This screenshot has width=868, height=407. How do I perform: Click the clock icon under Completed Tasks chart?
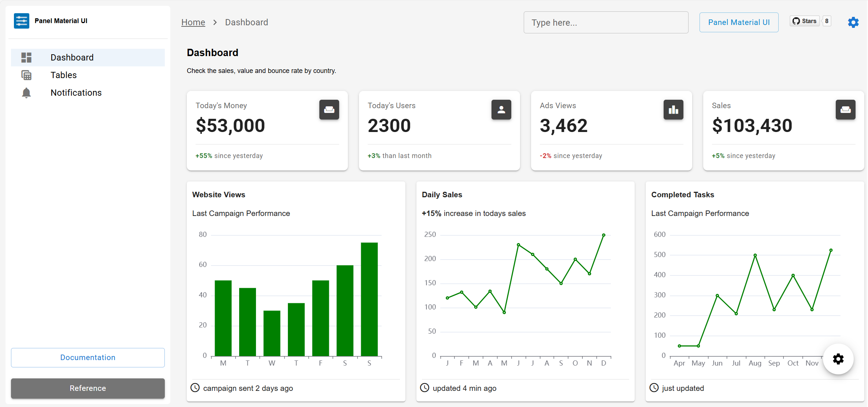tap(654, 388)
